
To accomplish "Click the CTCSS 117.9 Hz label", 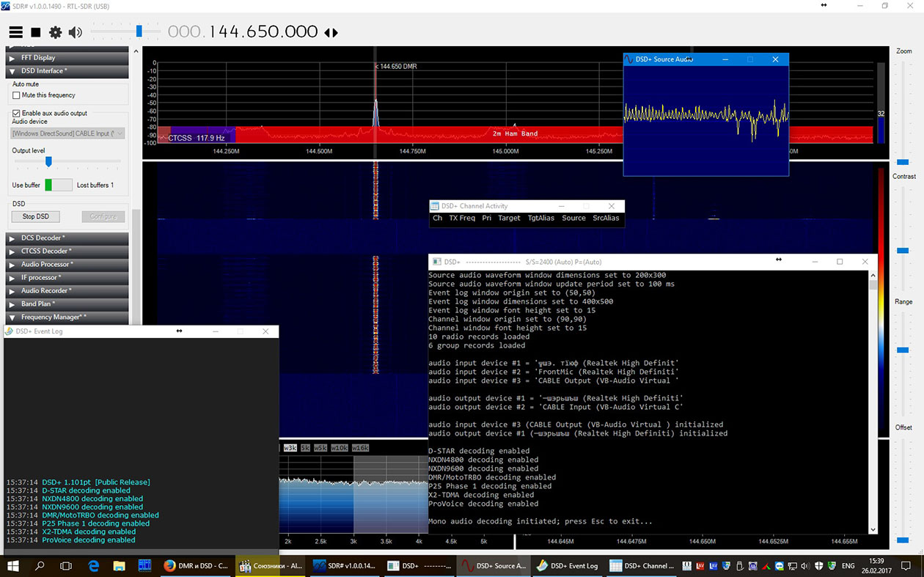I will click(x=197, y=138).
